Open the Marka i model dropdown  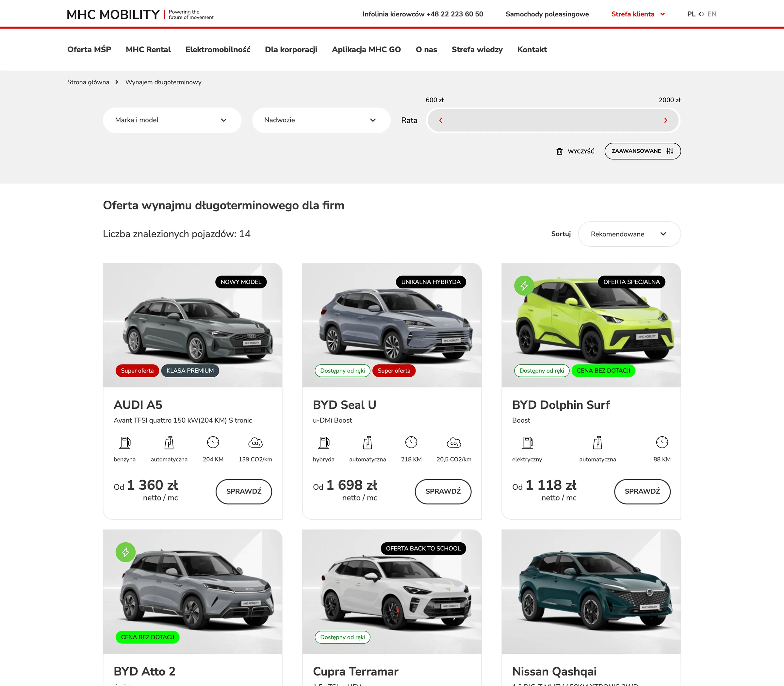[172, 120]
